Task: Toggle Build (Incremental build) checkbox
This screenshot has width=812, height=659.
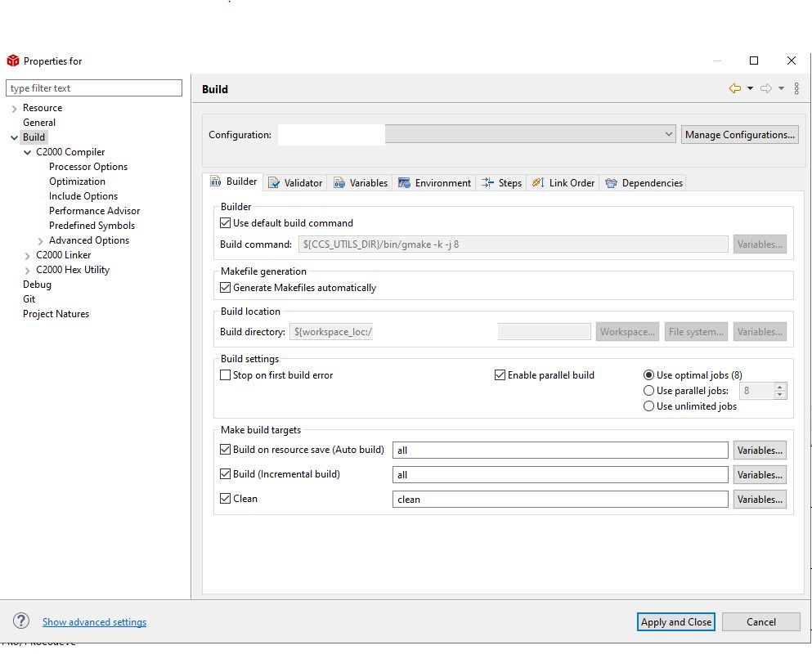Action: (x=225, y=473)
